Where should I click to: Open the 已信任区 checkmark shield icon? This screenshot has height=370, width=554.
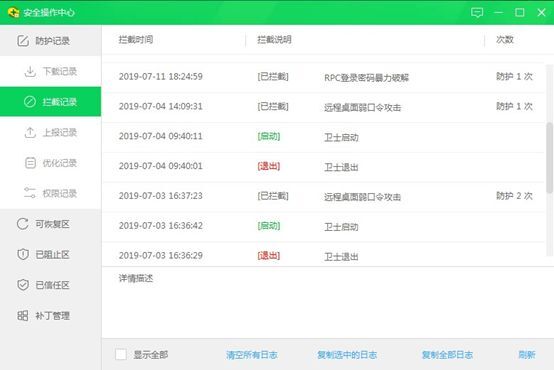pyautogui.click(x=23, y=285)
